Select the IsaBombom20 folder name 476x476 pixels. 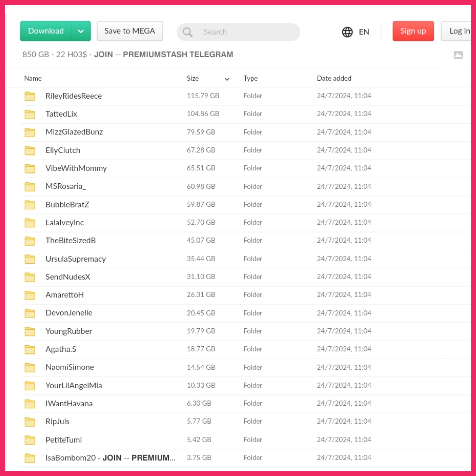click(x=111, y=458)
